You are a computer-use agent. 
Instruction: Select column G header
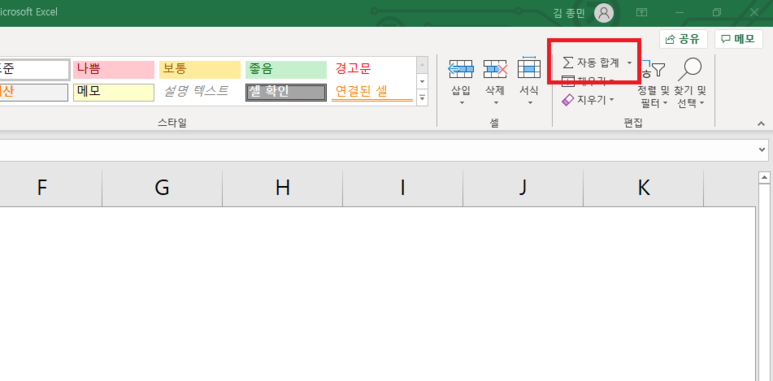[162, 188]
